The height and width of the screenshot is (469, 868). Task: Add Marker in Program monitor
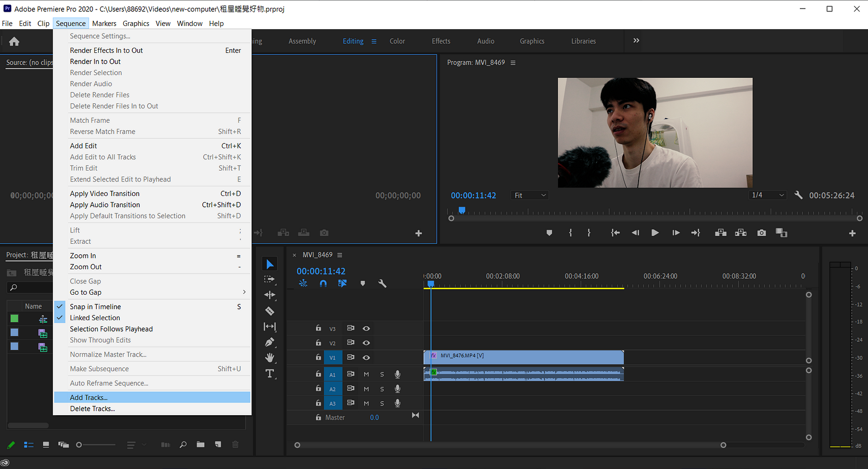pos(549,233)
